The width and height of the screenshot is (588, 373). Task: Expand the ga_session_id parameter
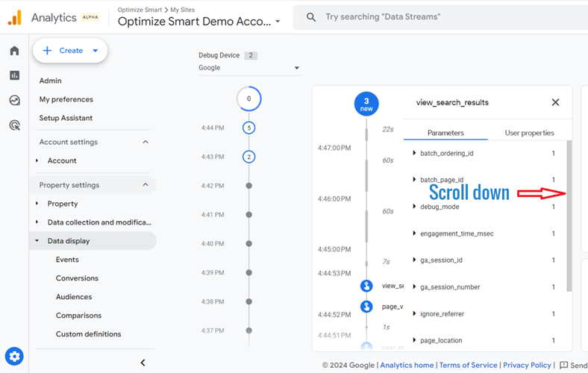[x=414, y=260]
